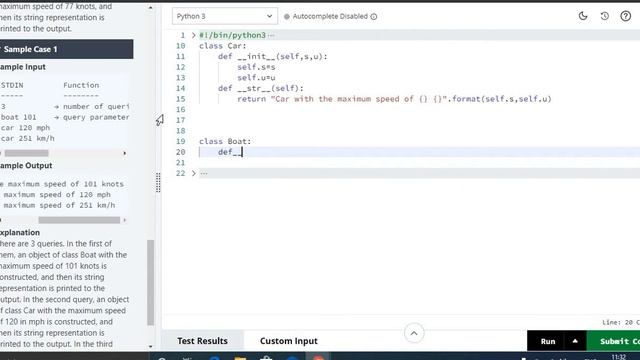Click the 'self.u=u' code line
Screen dimensions: 640x360
[256, 78]
